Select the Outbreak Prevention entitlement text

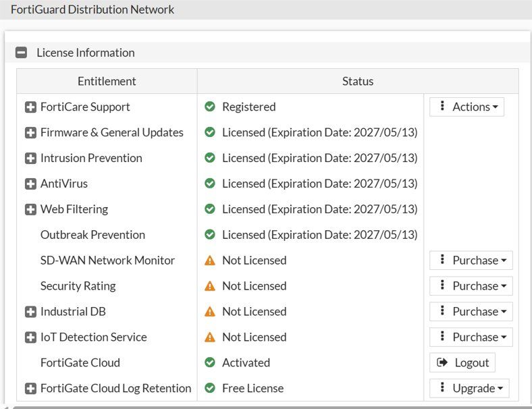click(x=92, y=235)
